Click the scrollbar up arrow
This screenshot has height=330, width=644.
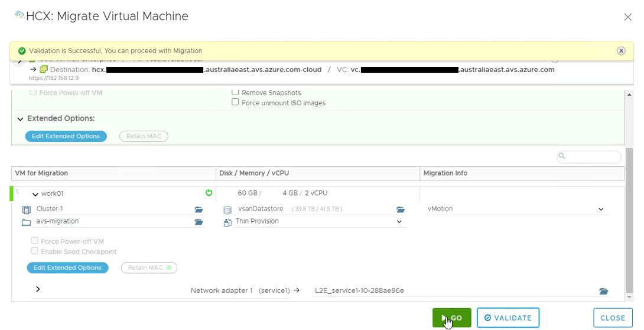coord(629,95)
